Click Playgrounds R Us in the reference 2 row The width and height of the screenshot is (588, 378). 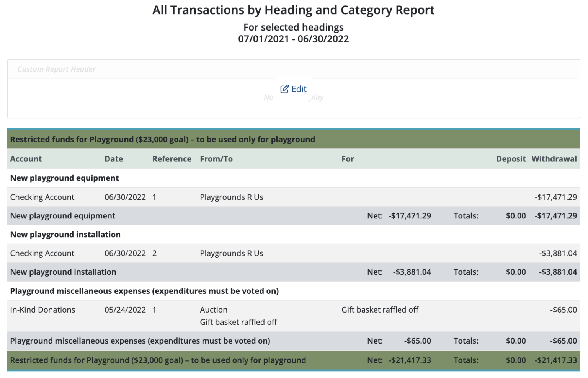tap(231, 253)
